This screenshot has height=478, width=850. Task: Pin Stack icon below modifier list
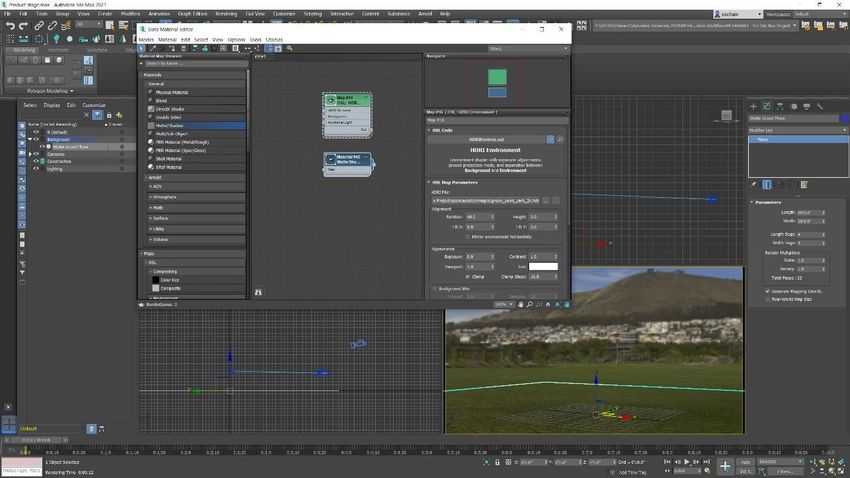click(754, 185)
